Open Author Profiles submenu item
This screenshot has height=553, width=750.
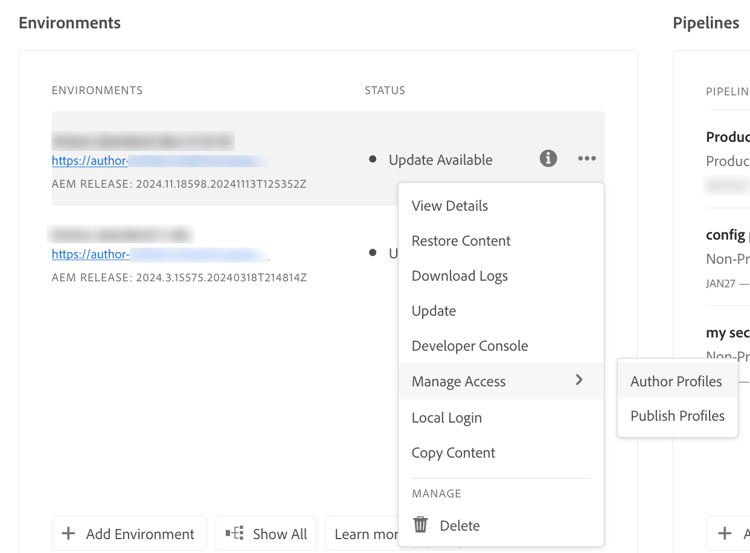tap(676, 381)
